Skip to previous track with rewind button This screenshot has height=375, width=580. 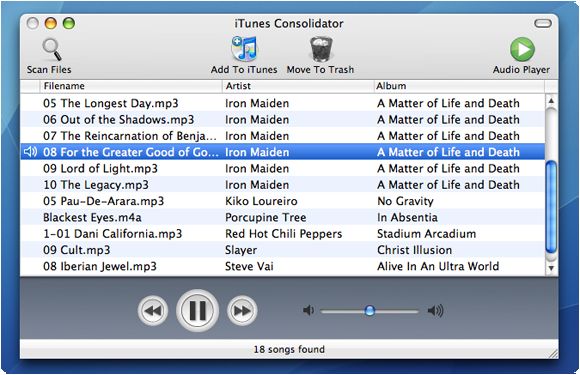[153, 310]
